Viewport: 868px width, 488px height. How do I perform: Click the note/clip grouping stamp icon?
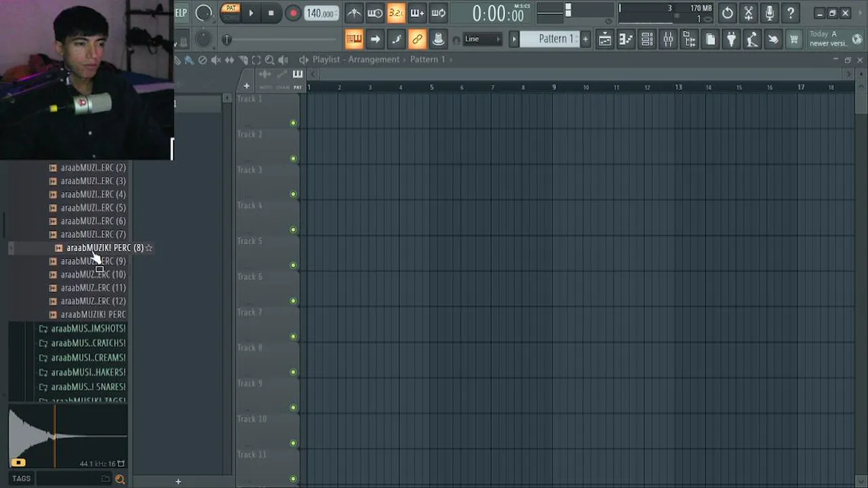439,39
